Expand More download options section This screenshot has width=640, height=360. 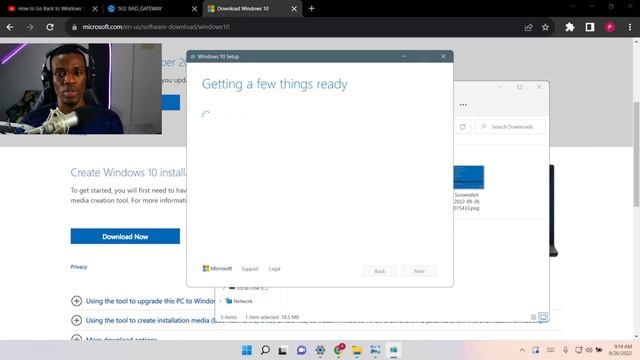[x=76, y=338]
